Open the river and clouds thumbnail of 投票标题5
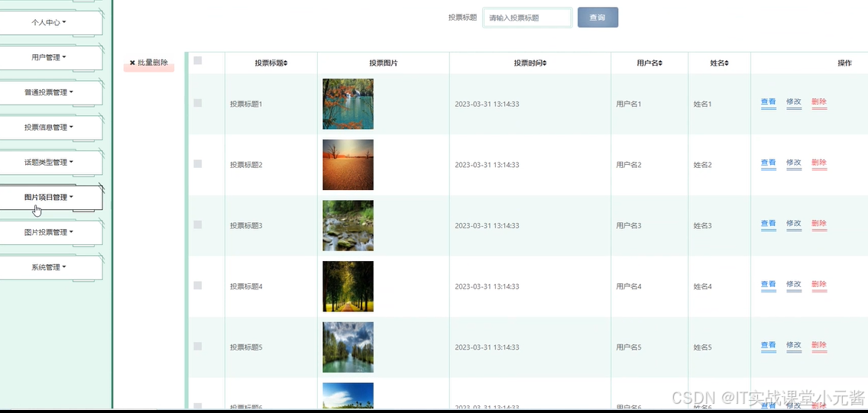 click(348, 347)
